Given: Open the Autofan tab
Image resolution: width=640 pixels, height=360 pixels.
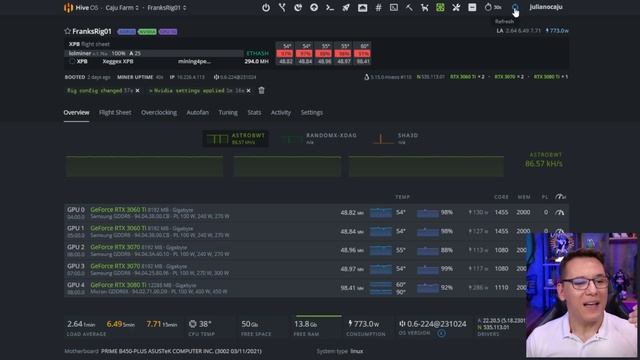Looking at the screenshot, I should (198, 113).
